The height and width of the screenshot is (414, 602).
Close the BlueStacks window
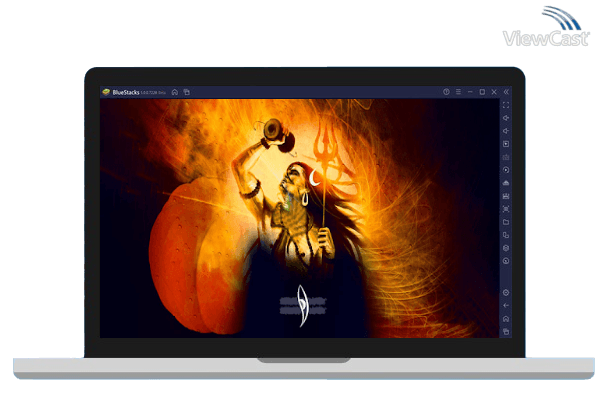pyautogui.click(x=494, y=92)
